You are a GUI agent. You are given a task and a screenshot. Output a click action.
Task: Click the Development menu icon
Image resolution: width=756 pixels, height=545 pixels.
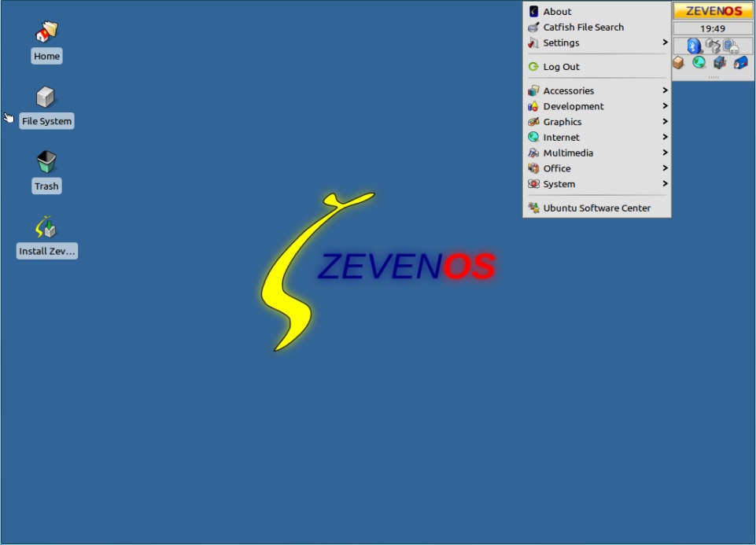533,106
